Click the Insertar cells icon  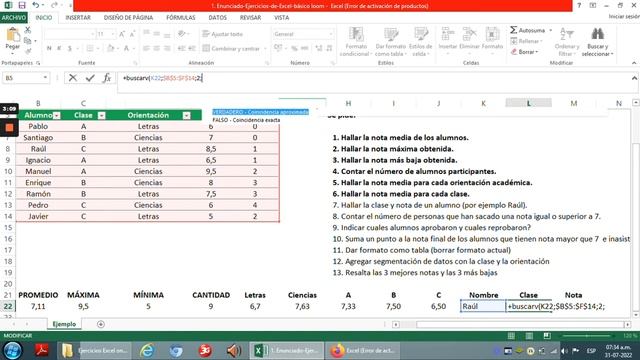(x=448, y=35)
